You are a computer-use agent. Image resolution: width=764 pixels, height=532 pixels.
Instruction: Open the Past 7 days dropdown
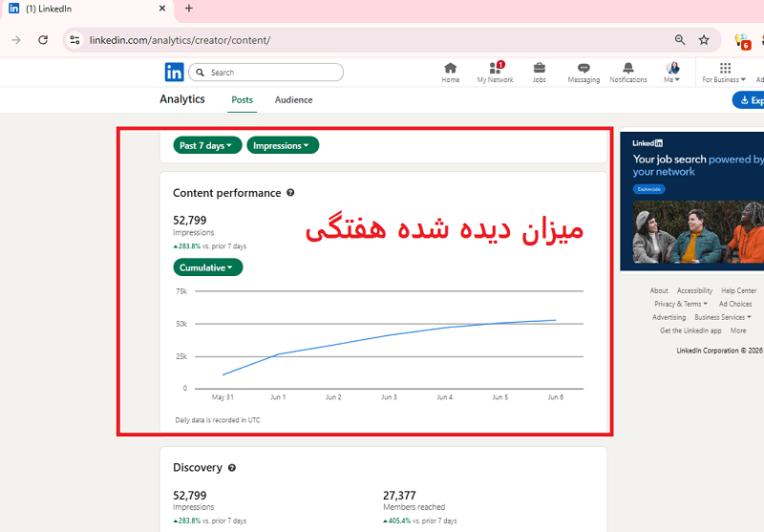pos(207,145)
